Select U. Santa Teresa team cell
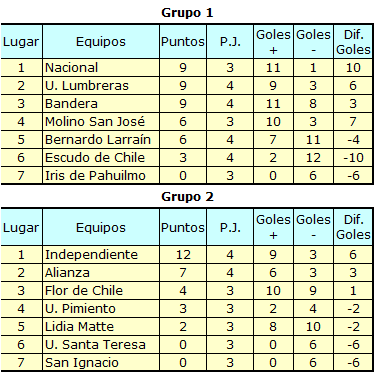The image size is (374, 372). point(101,345)
